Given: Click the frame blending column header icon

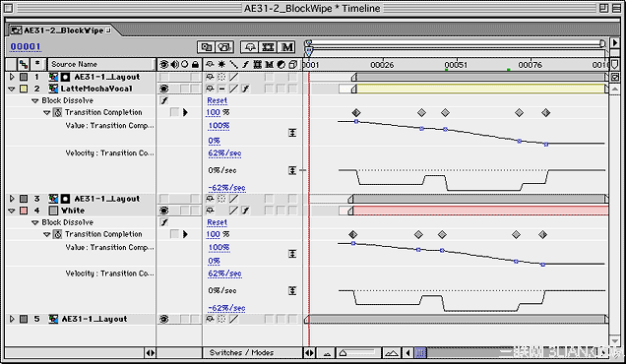Looking at the screenshot, I should click(x=258, y=64).
